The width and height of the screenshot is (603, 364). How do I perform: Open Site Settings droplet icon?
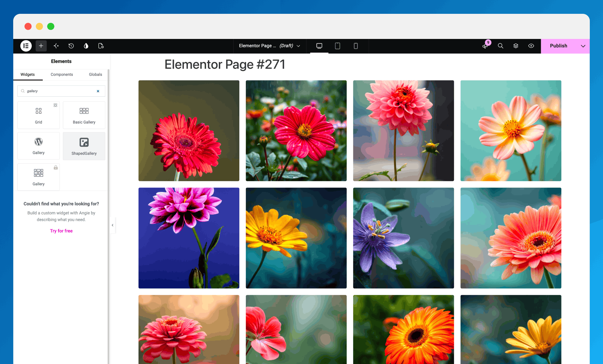coord(86,46)
